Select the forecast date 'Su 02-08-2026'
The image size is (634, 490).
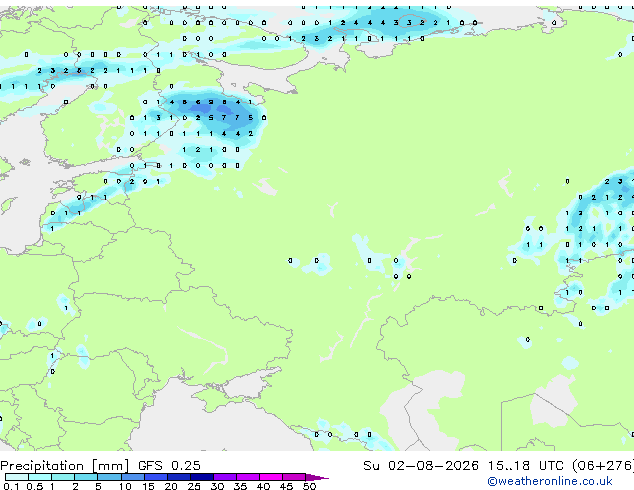pos(421,466)
